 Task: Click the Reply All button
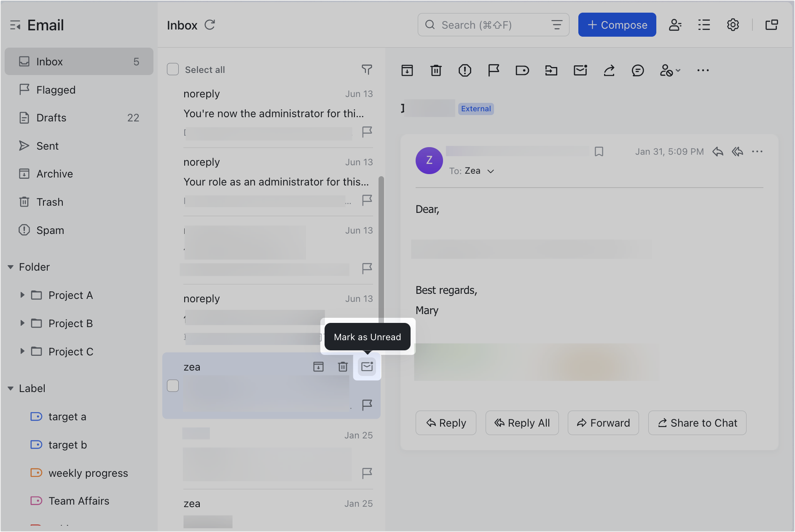pos(522,423)
